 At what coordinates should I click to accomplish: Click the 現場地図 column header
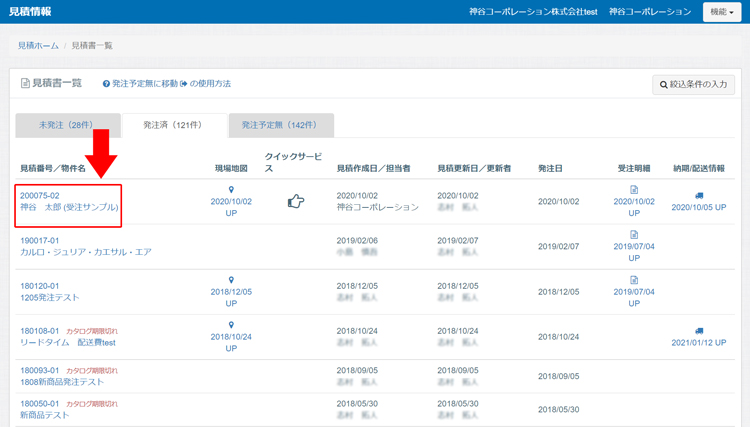coord(231,168)
